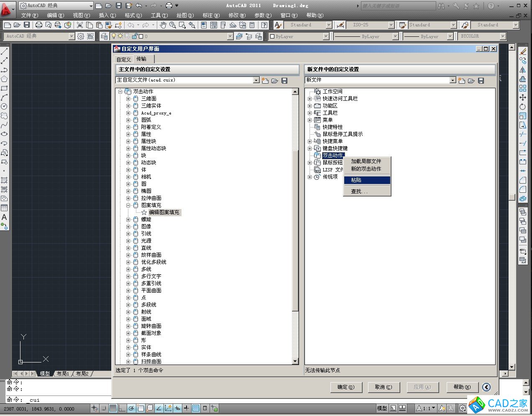Click the 取消(C) button
Viewport: 532px width, 416px height.
pos(384,387)
